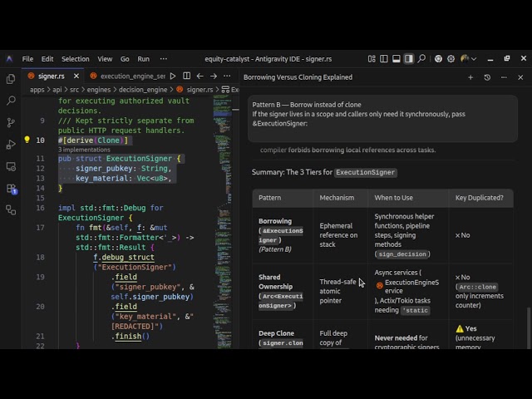Click the Antigravity logo in the title bar

pos(9,59)
